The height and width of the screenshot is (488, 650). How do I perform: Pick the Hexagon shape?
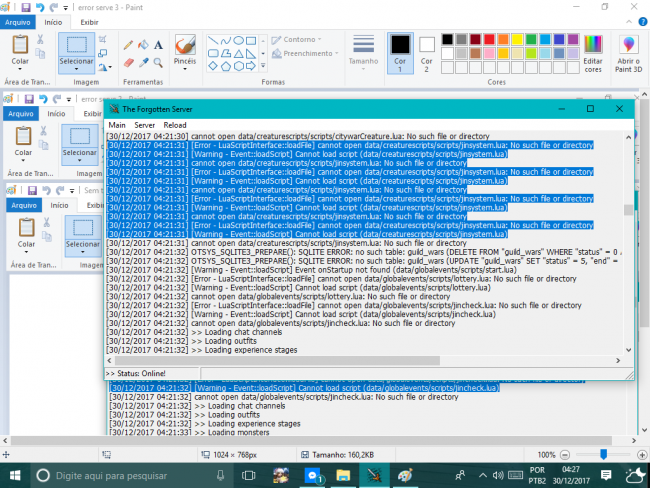[x=238, y=66]
